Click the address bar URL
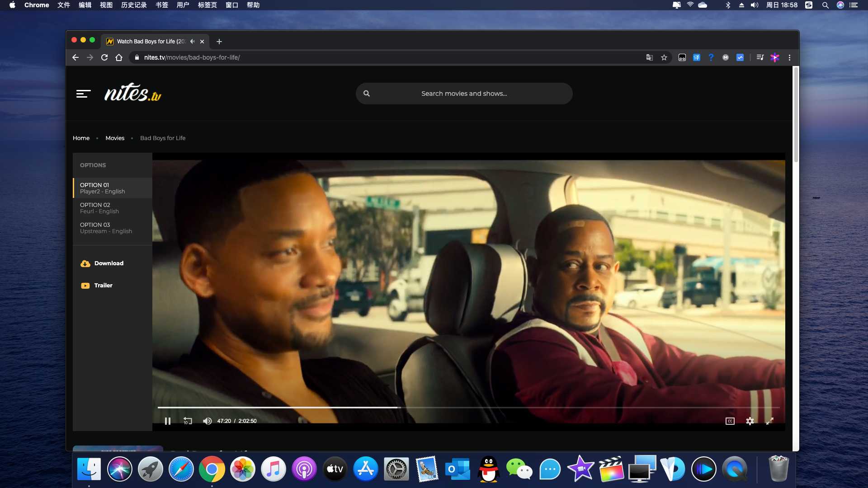The image size is (868, 488). pos(192,57)
